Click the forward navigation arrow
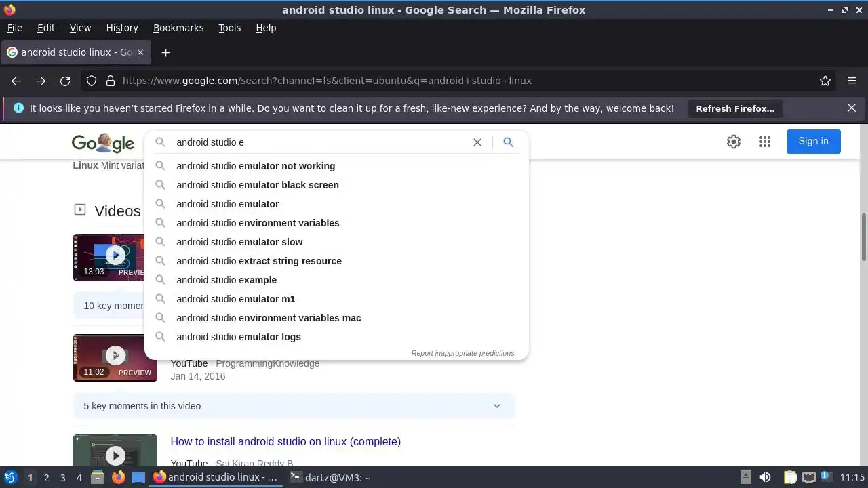This screenshot has width=868, height=488. (41, 81)
